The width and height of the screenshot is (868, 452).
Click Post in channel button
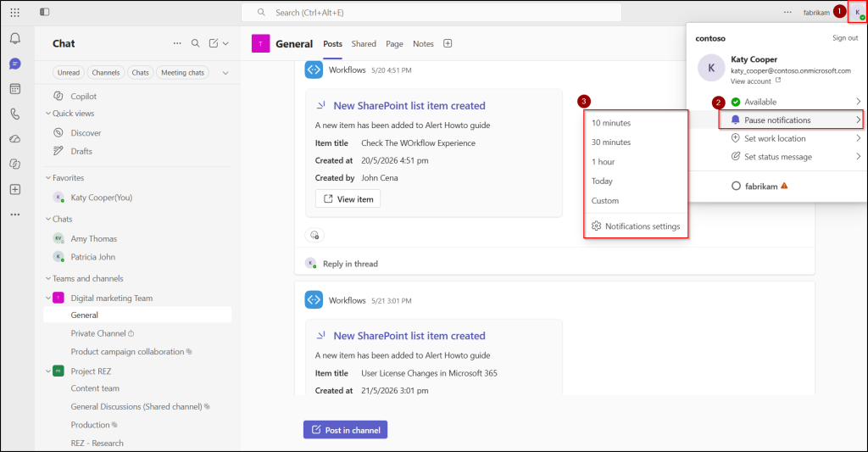pyautogui.click(x=346, y=430)
